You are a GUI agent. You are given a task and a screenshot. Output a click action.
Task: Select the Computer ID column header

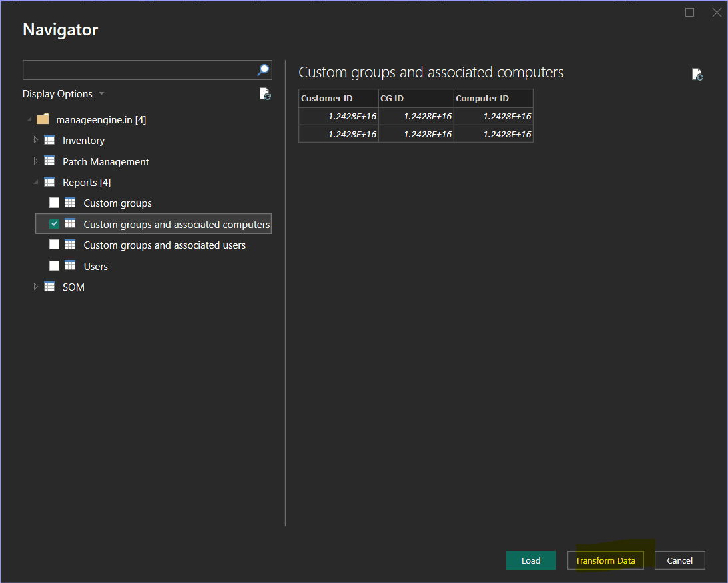pyautogui.click(x=493, y=99)
